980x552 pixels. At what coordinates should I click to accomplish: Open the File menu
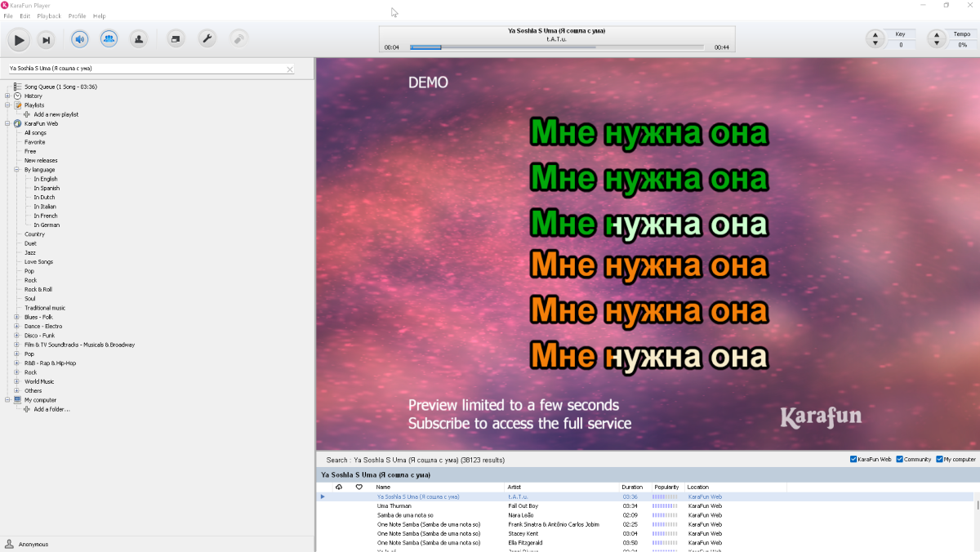pos(8,16)
